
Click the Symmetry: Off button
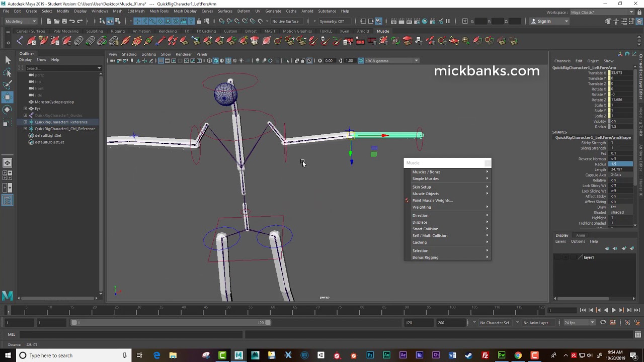point(332,21)
